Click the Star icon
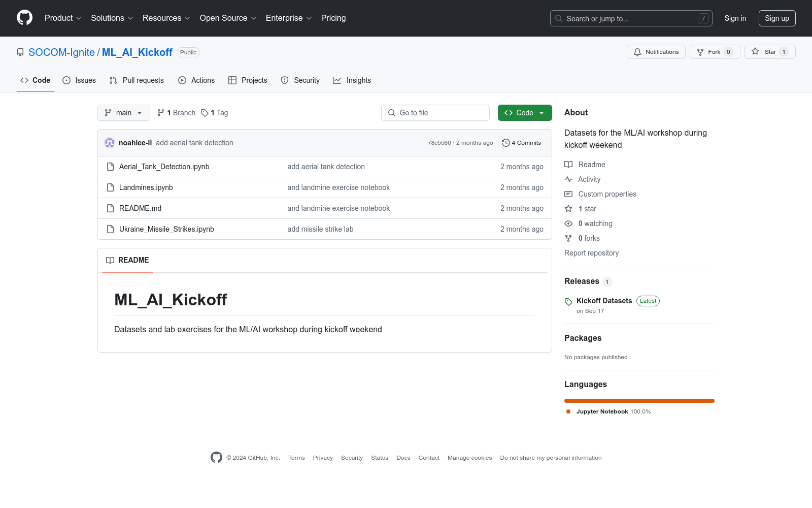The image size is (812, 508). click(x=755, y=52)
